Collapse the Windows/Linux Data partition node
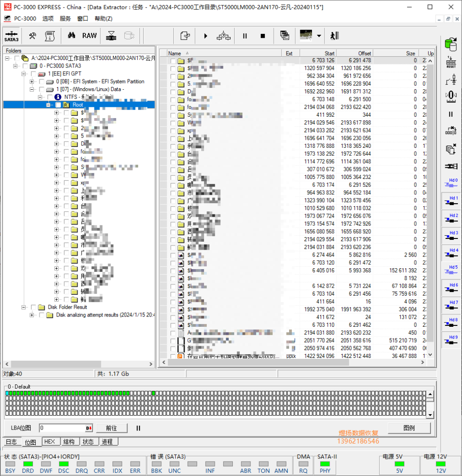Viewport: 462px width, 476px height. [x=32, y=89]
